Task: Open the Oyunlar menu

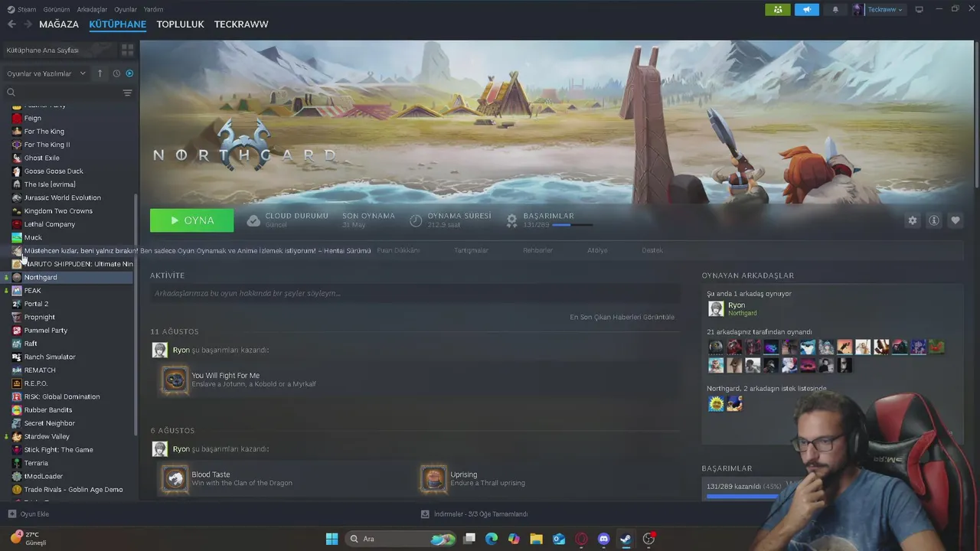Action: (126, 9)
